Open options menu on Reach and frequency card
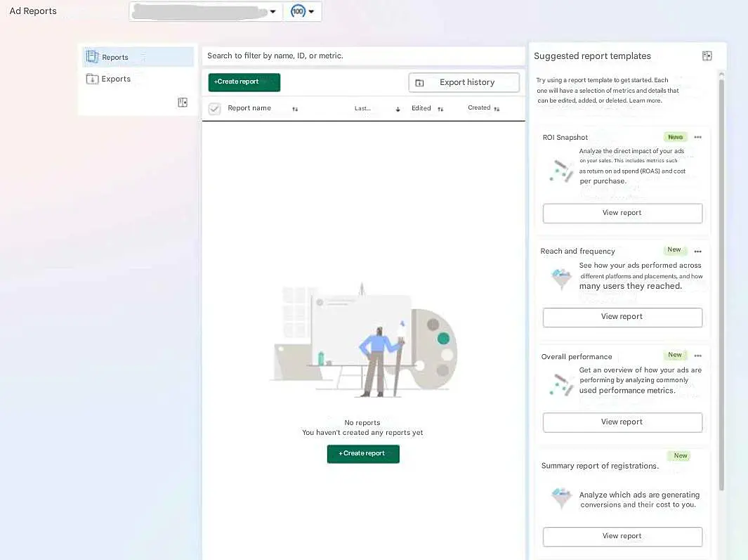Screen dimensions: 748x560 pyautogui.click(x=697, y=250)
